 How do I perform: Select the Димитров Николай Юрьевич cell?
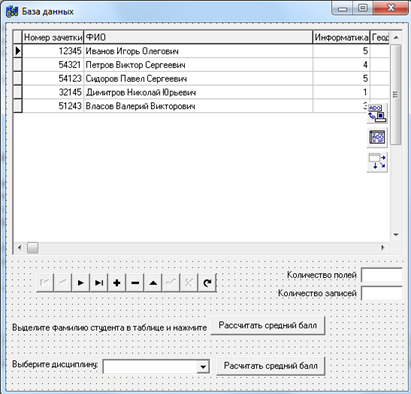click(x=198, y=92)
